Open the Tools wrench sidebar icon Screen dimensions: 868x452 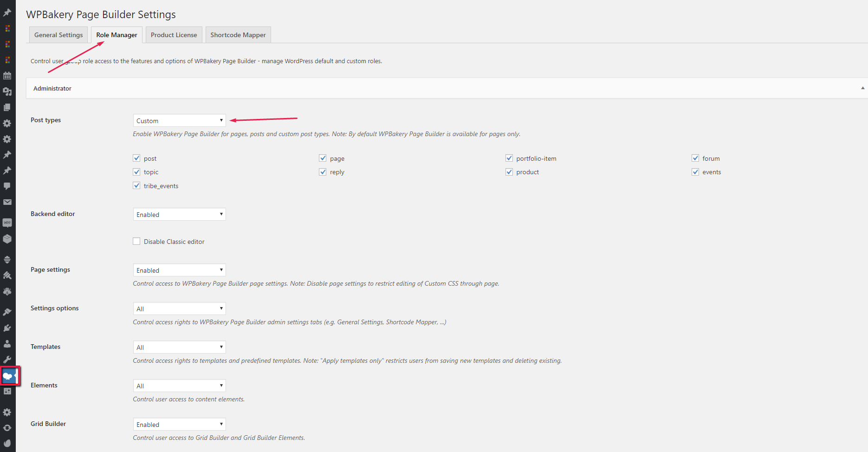(7, 360)
